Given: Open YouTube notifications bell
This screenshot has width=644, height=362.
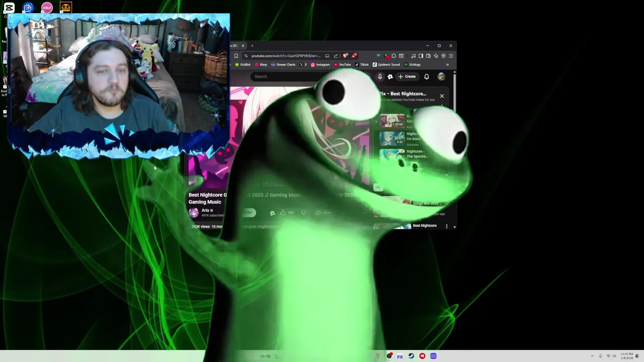Looking at the screenshot, I should (427, 76).
